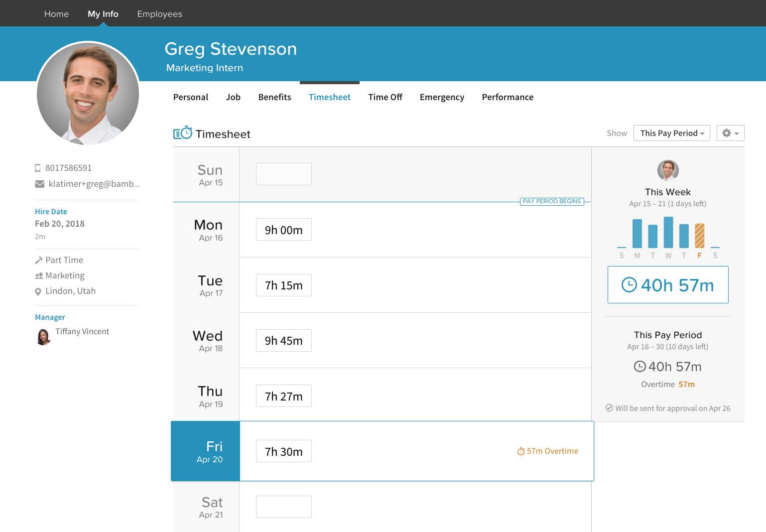Image resolution: width=766 pixels, height=532 pixels.
Task: Select My Info in top navigation
Action: point(103,14)
